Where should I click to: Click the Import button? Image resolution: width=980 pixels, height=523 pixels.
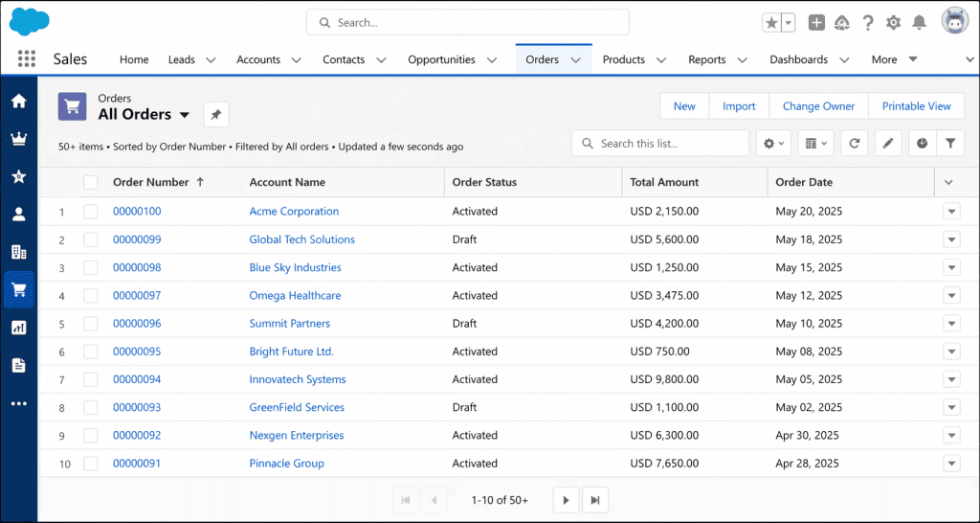point(739,106)
